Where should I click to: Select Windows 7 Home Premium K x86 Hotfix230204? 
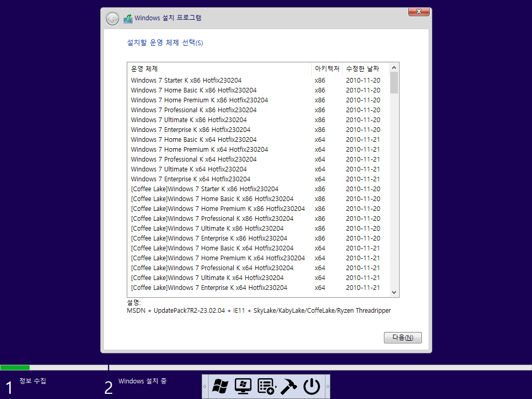click(259, 100)
